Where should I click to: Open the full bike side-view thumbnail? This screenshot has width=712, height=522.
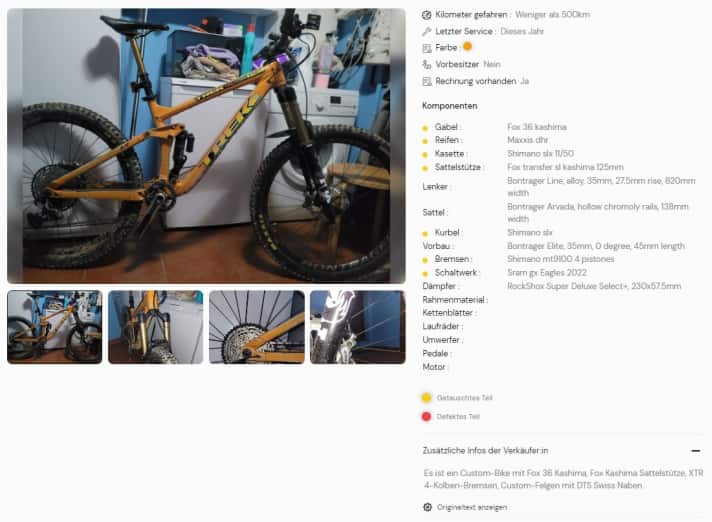(x=54, y=327)
